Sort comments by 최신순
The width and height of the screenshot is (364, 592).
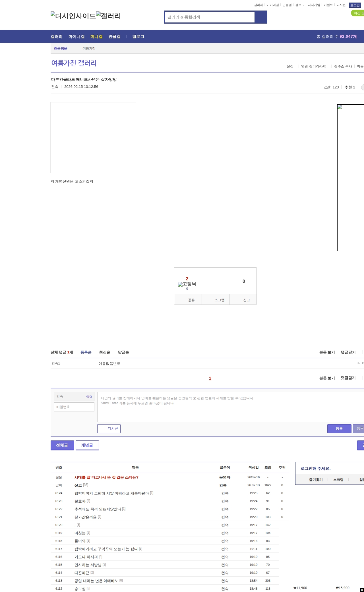pos(105,352)
